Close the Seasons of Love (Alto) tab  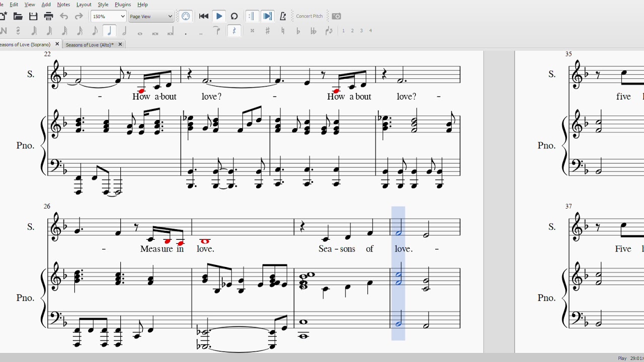120,44
